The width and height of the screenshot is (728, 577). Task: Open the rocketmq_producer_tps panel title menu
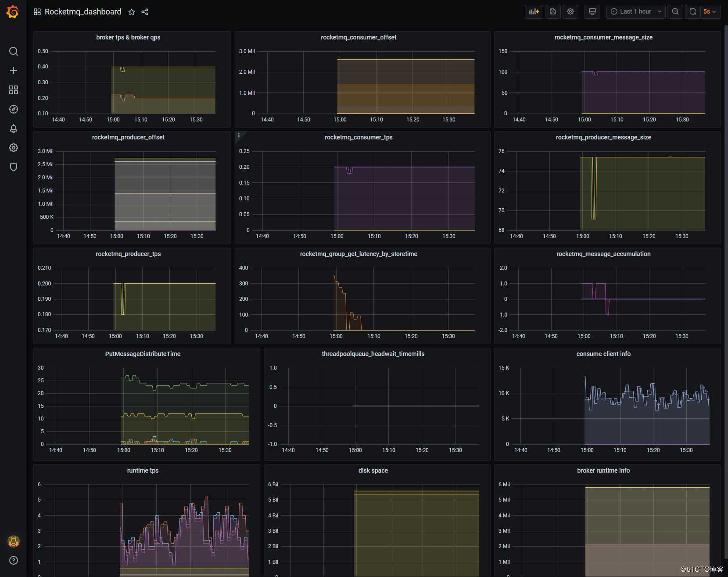point(128,254)
